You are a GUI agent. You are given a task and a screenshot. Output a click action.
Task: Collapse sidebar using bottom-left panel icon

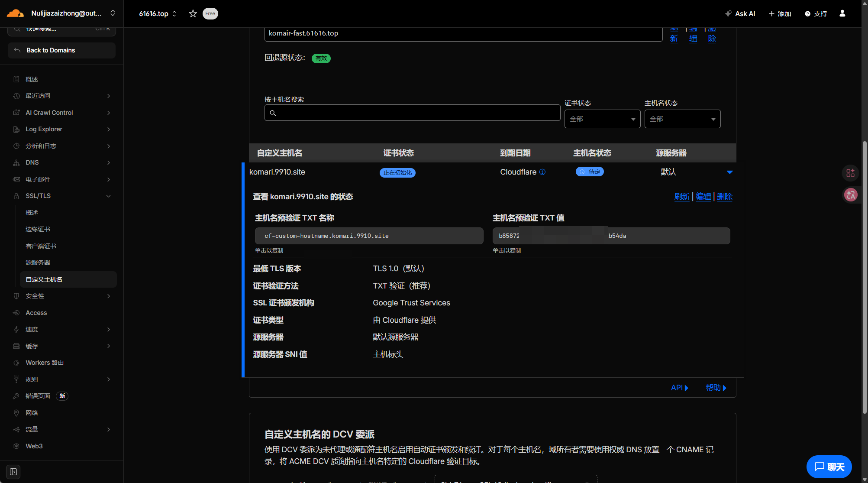pyautogui.click(x=13, y=472)
